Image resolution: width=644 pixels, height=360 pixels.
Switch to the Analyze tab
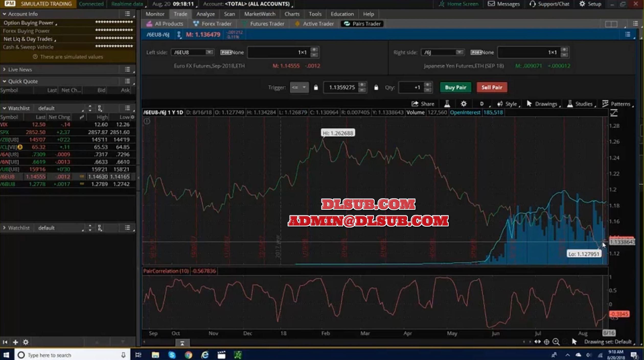205,14
